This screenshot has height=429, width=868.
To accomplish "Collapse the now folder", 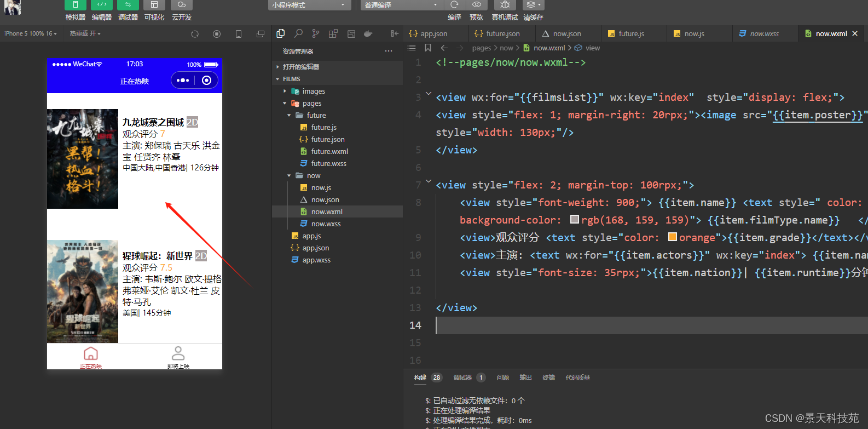I will (337, 175).
